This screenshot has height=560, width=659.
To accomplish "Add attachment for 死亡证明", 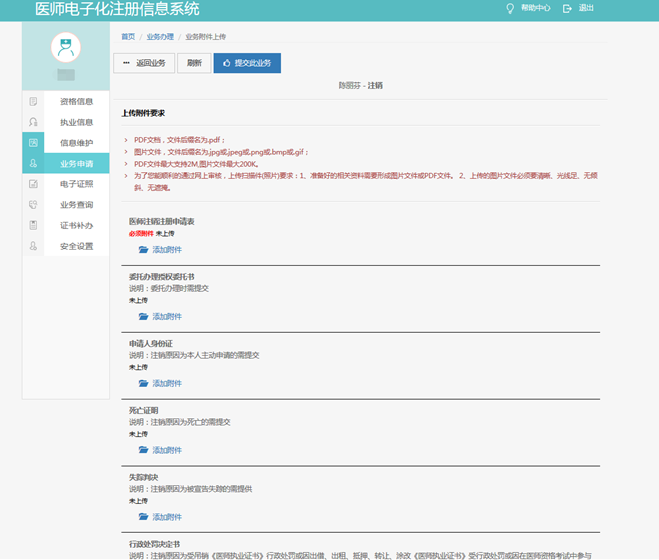I will point(160,450).
